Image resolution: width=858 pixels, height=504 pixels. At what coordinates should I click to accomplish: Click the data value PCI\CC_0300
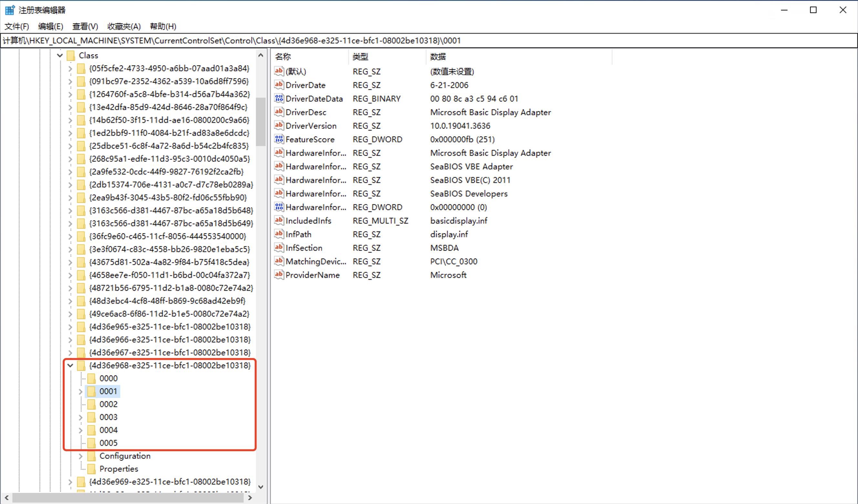pyautogui.click(x=454, y=262)
